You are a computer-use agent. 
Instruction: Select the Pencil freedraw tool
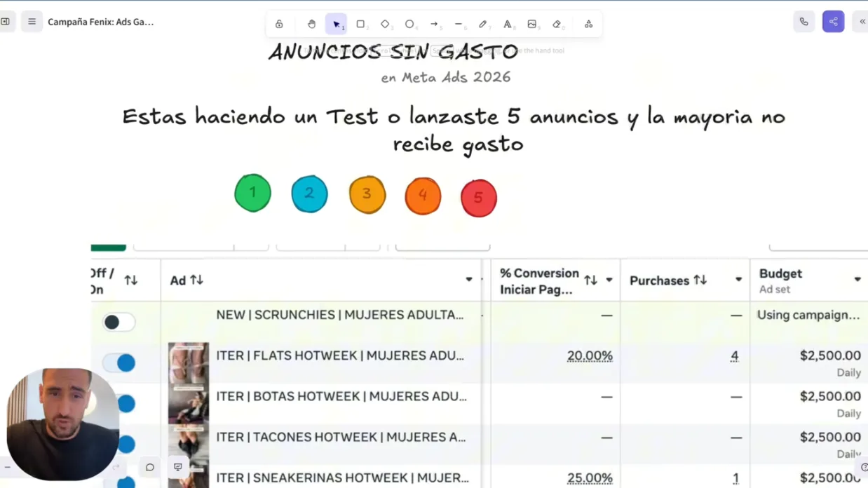(483, 24)
